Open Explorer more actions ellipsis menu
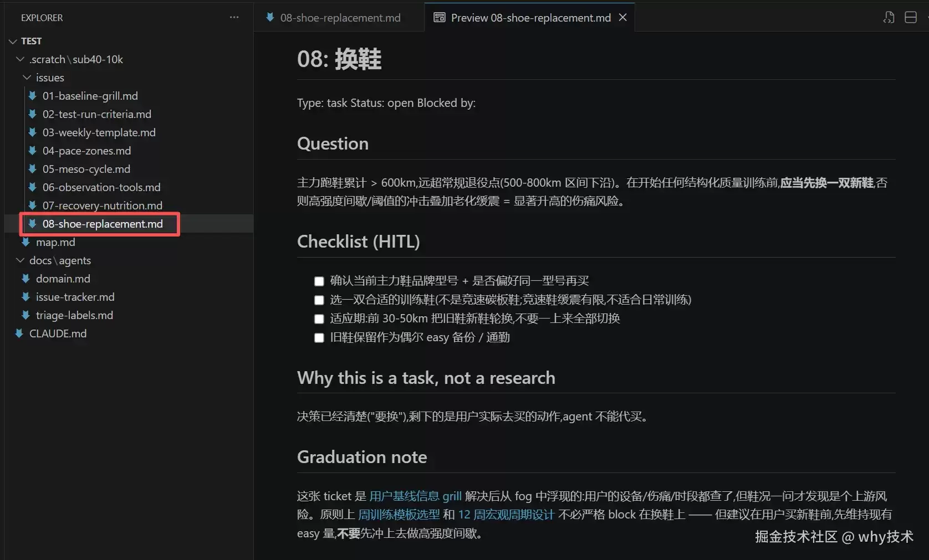Viewport: 929px width, 560px height. coord(234,18)
